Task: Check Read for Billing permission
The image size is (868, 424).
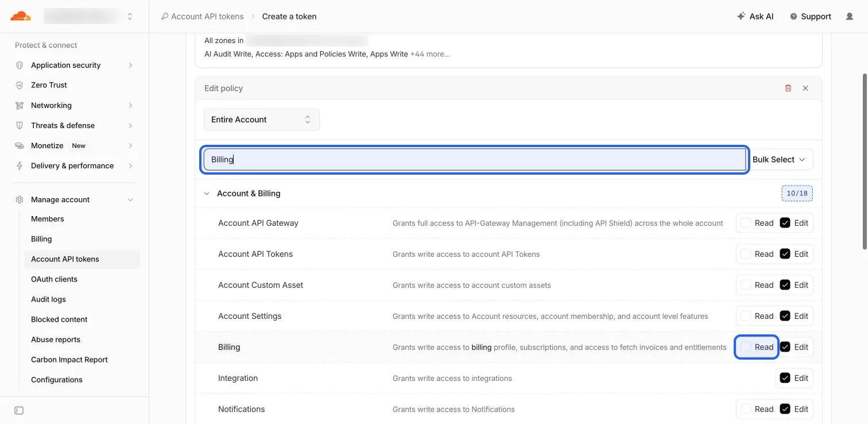Action: coord(746,347)
